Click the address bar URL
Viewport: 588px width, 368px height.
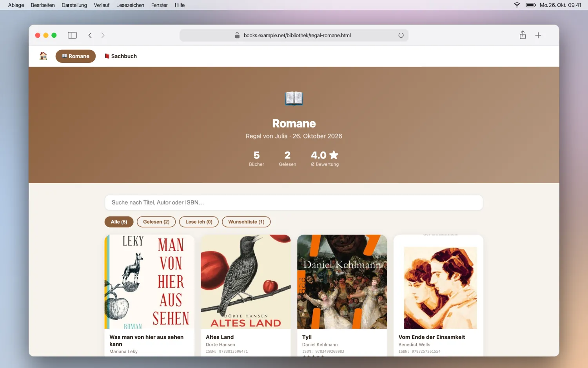(297, 35)
